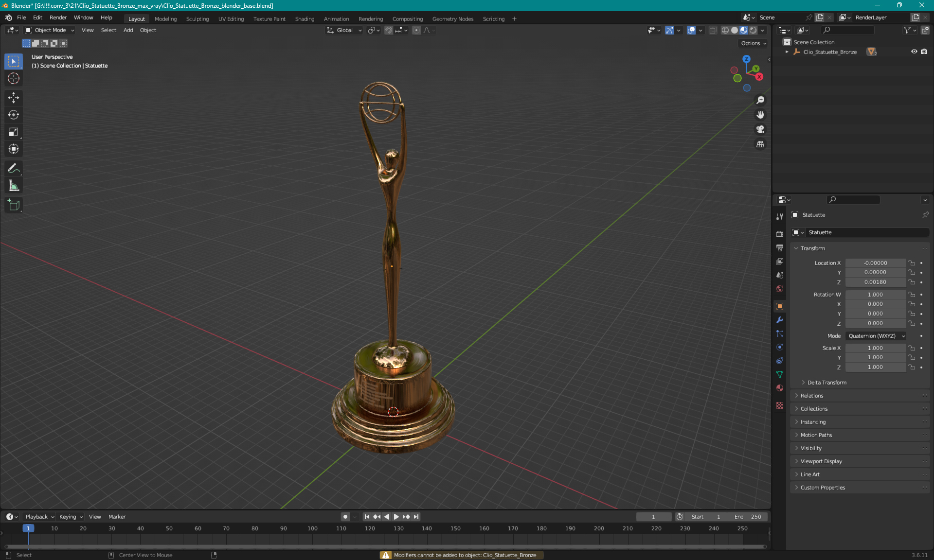Select the Scale tool
The image size is (934, 560).
[14, 132]
